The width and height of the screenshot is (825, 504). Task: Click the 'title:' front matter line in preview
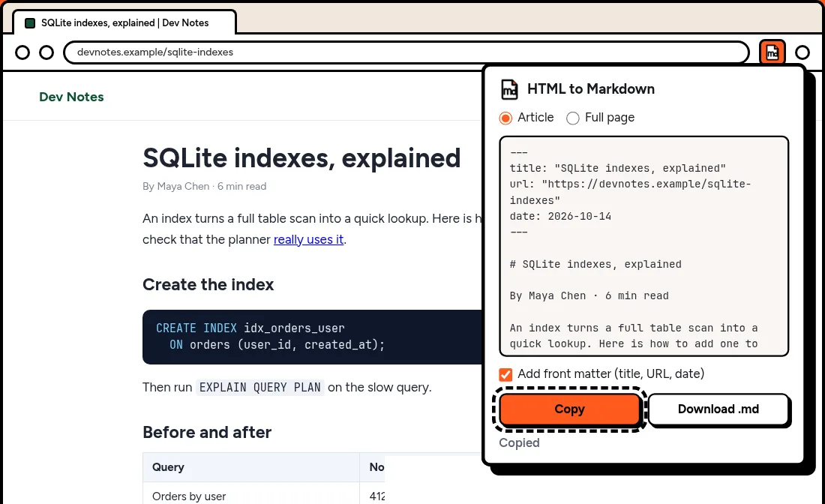(x=618, y=168)
